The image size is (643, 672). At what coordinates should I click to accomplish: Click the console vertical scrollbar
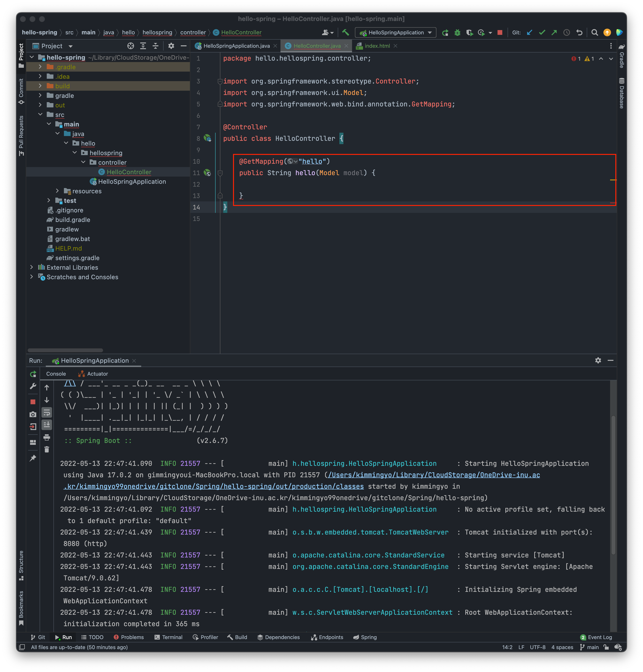[613, 485]
